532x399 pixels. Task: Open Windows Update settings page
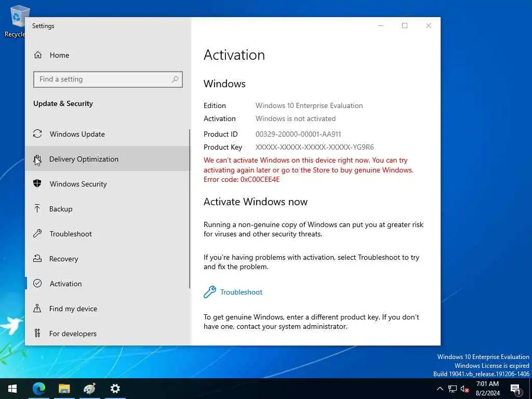click(x=107, y=134)
